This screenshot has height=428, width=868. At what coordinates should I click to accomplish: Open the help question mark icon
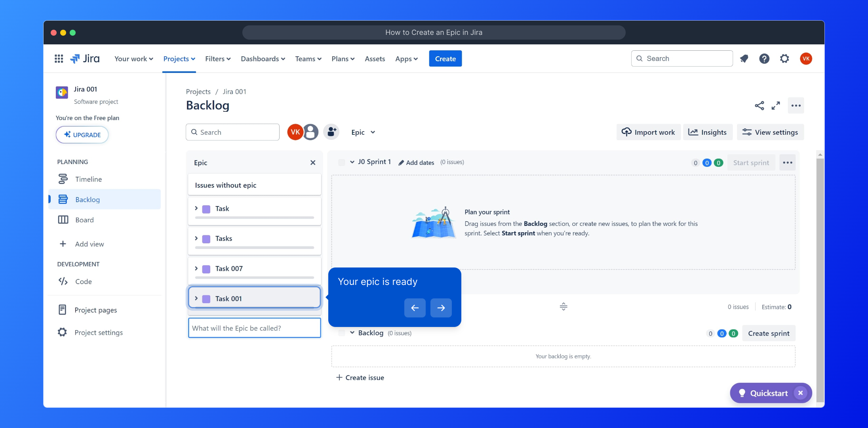764,59
